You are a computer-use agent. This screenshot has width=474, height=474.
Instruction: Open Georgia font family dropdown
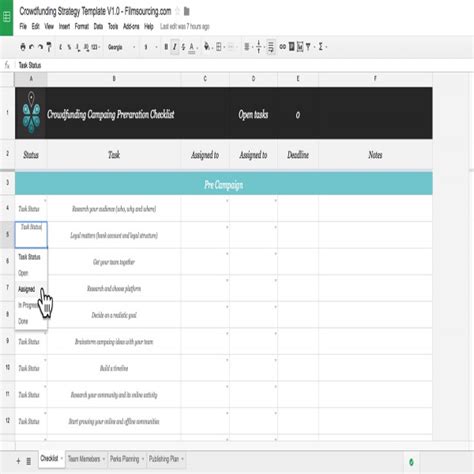tap(121, 47)
